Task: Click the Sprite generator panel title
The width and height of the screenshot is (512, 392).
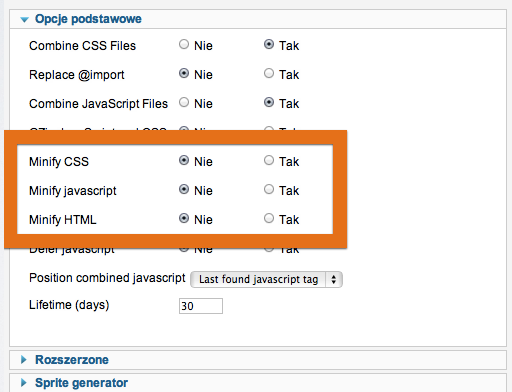Action: (x=81, y=383)
